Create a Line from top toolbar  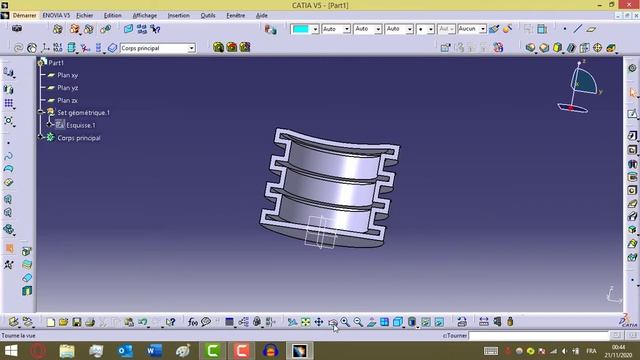click(578, 29)
